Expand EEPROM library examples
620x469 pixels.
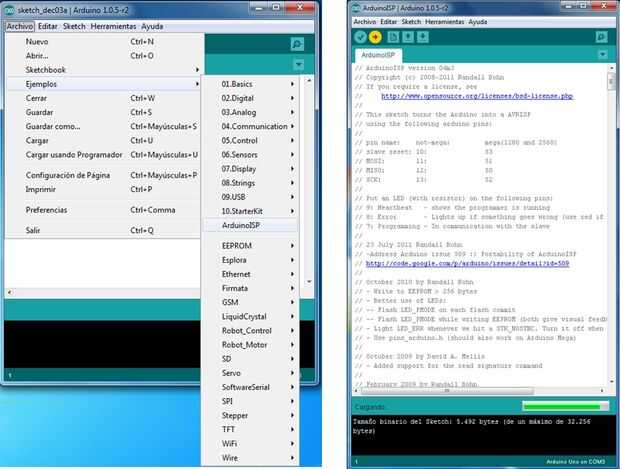[250, 246]
